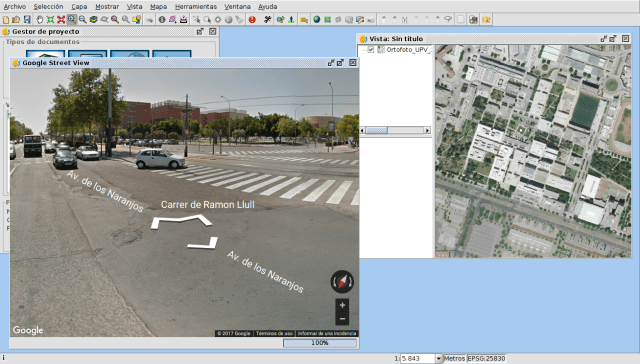Click the green Zoom to full extent icon
This screenshot has height=364, width=640.
(50, 20)
